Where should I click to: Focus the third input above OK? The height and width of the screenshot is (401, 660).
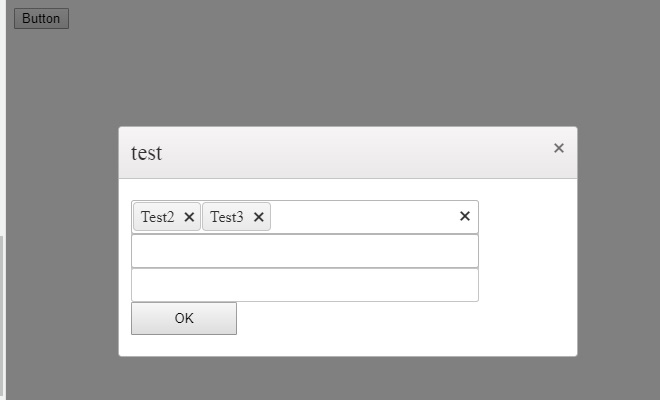pyautogui.click(x=304, y=285)
